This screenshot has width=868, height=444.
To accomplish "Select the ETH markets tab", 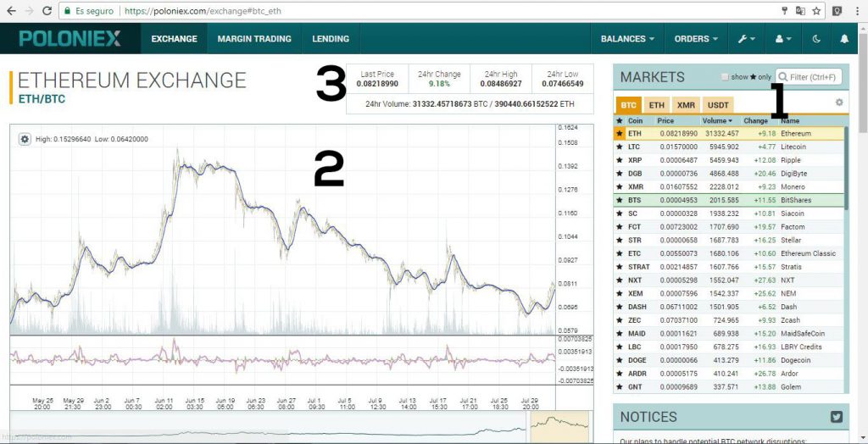I will pos(657,104).
